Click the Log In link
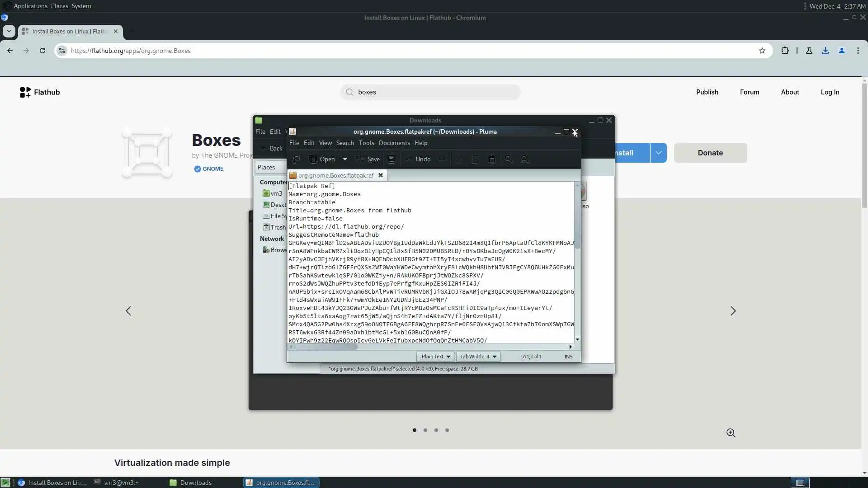 pyautogui.click(x=830, y=92)
